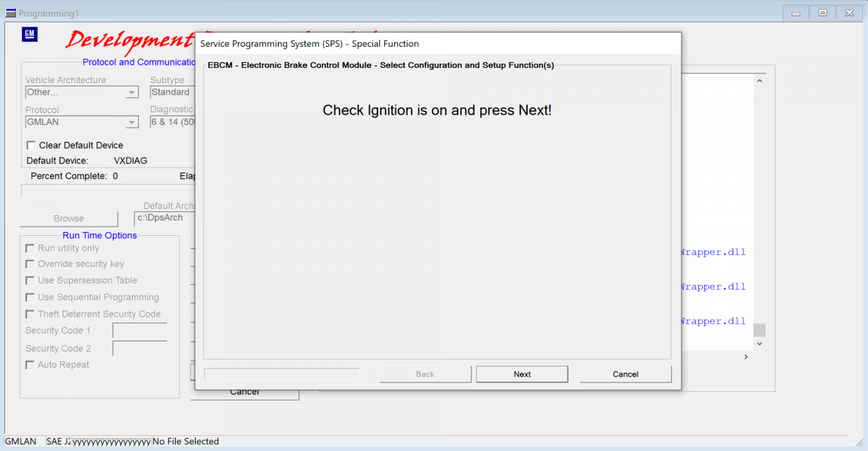The image size is (868, 451).
Task: Click the dialog progress bar
Action: (282, 374)
